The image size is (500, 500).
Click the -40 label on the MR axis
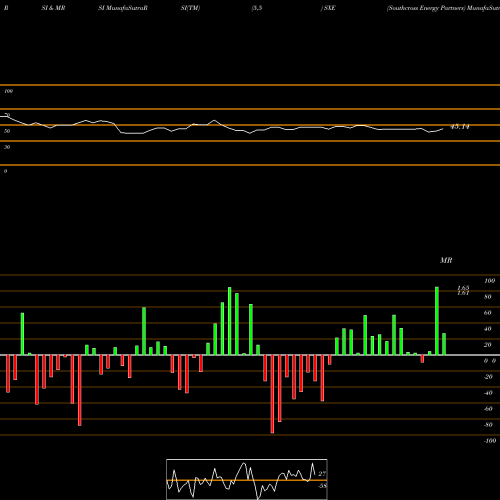pyautogui.click(x=488, y=393)
